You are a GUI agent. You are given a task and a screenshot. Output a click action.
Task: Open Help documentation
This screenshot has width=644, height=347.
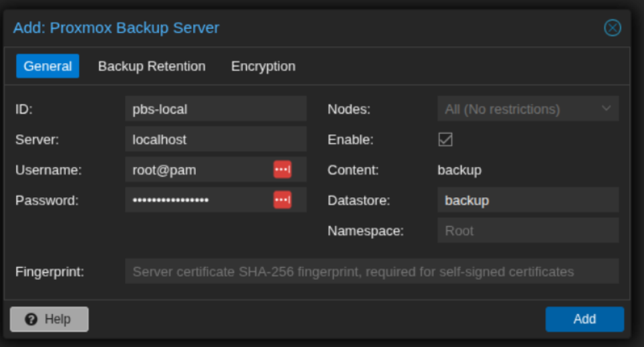[x=49, y=319]
